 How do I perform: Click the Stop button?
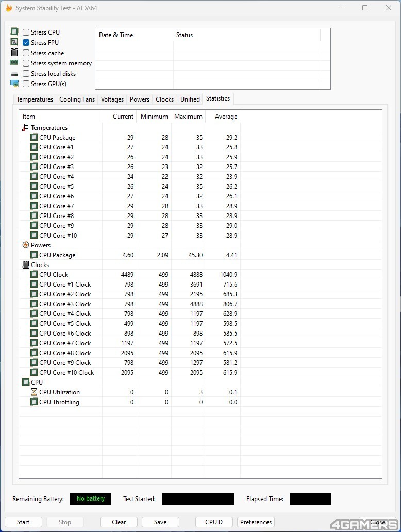65,522
